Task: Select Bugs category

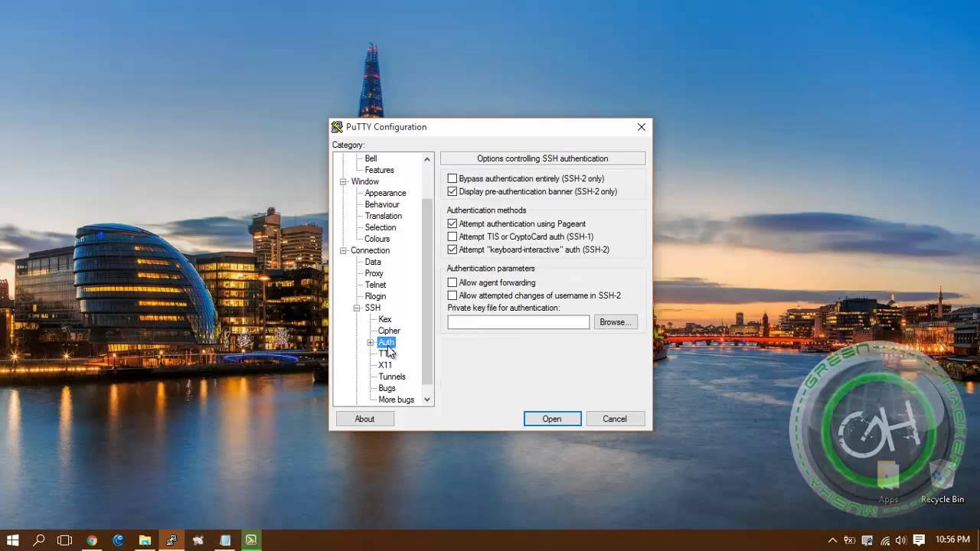Action: (x=387, y=388)
